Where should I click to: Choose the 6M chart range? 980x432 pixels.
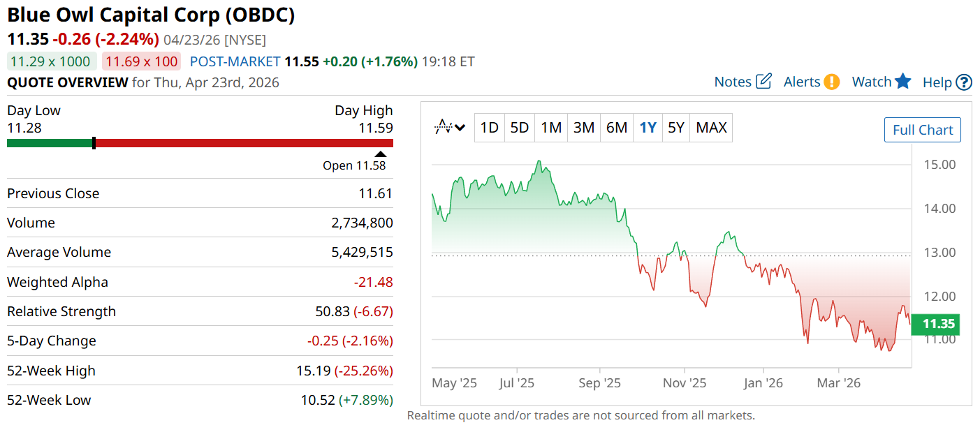(616, 128)
